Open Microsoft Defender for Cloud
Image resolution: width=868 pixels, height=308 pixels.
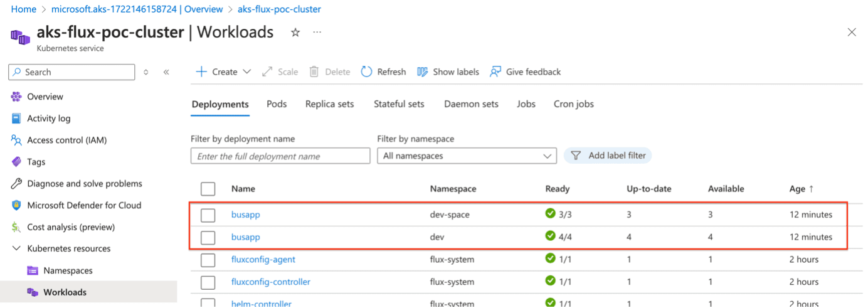point(83,205)
